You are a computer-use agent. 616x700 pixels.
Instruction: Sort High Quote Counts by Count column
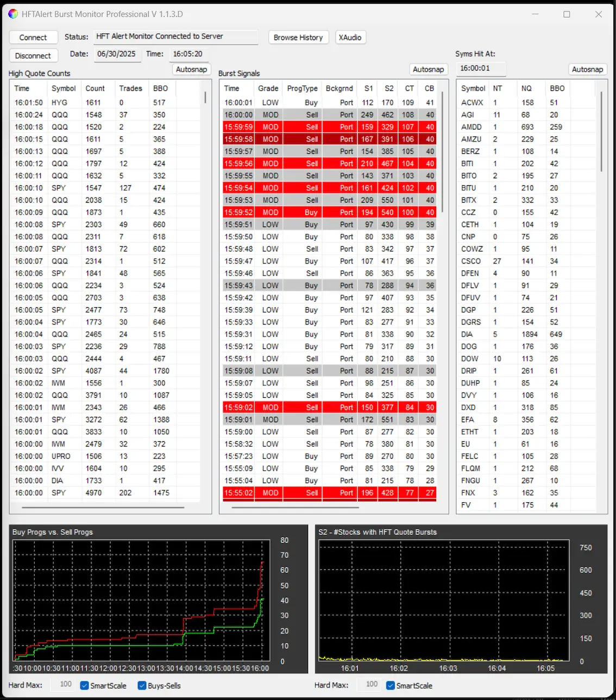pos(95,89)
